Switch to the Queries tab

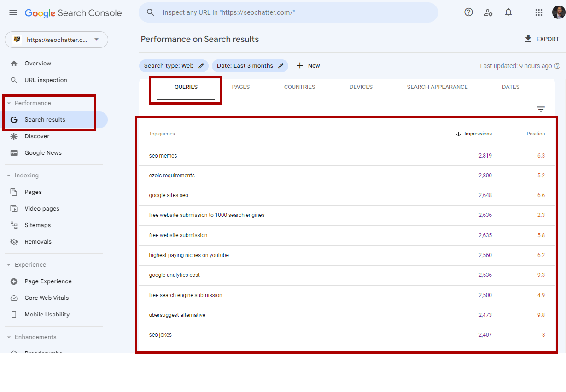pos(186,87)
